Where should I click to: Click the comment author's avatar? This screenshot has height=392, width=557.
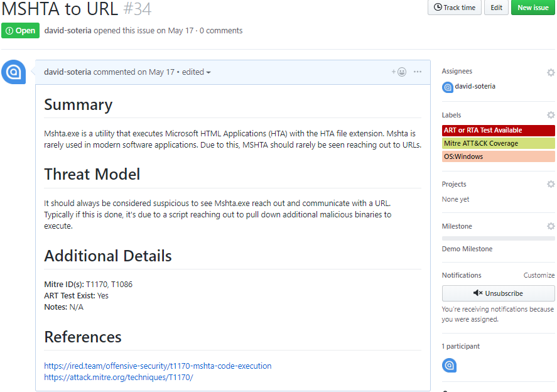click(x=13, y=72)
